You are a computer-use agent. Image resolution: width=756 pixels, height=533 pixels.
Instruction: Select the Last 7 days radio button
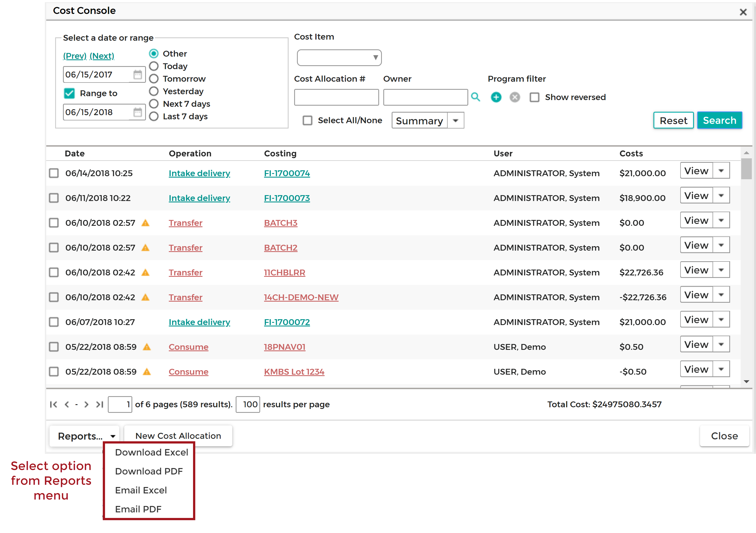pyautogui.click(x=154, y=116)
